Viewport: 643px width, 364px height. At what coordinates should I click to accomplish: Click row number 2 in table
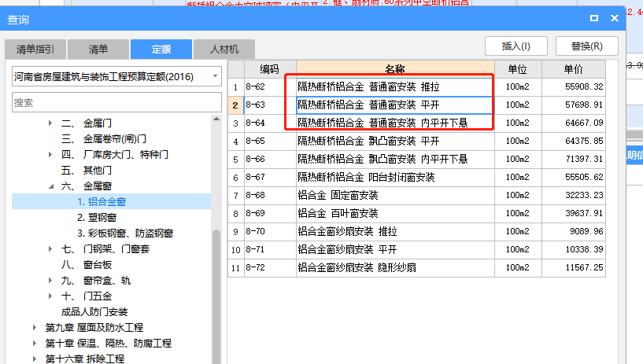(236, 105)
